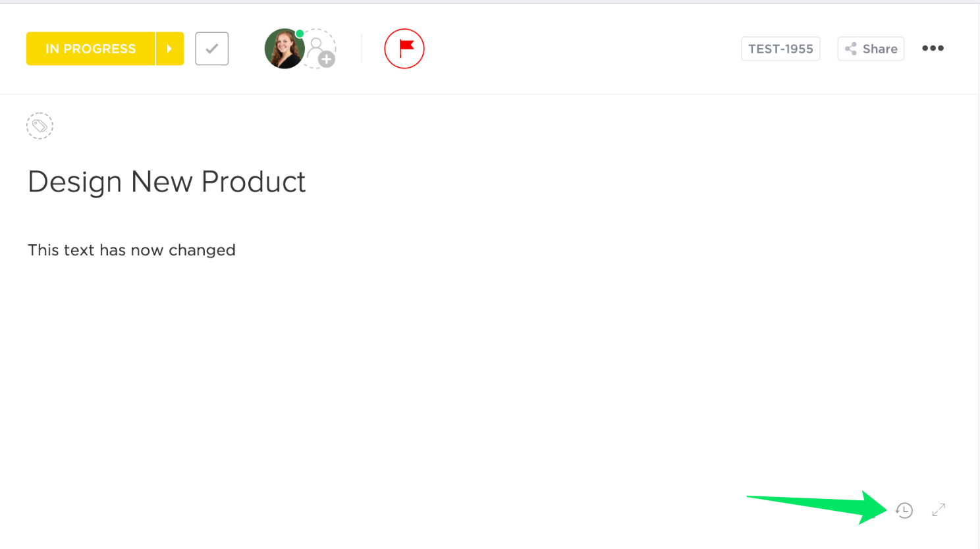Open the IN PROGRESS status dropdown
Image resolution: width=980 pixels, height=549 pixels.
tap(91, 49)
